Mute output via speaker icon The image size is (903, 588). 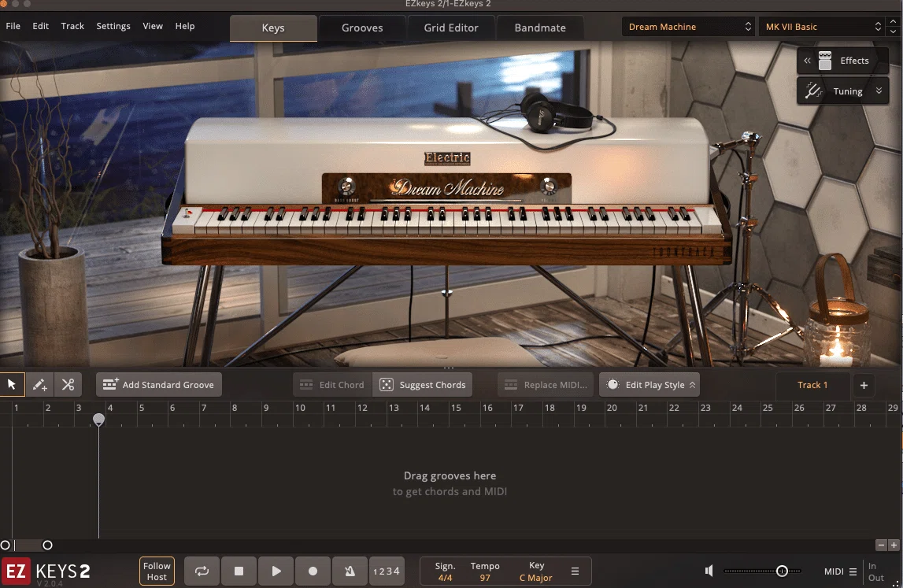coord(709,571)
